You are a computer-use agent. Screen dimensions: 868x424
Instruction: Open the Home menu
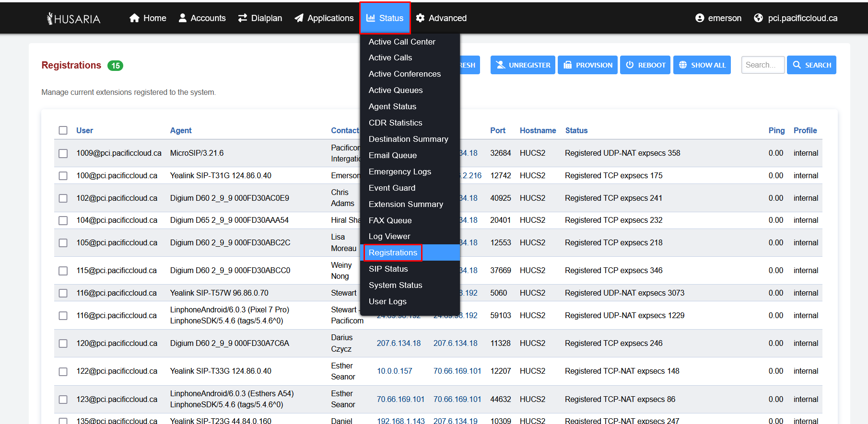(148, 18)
